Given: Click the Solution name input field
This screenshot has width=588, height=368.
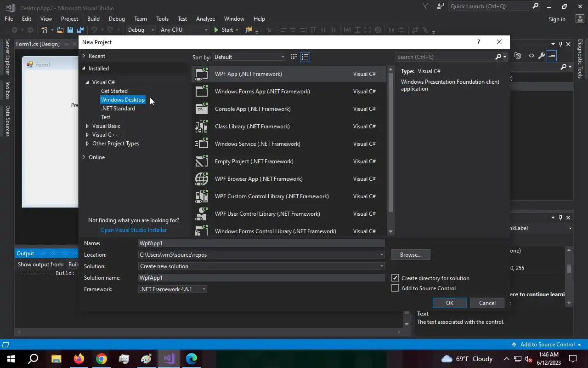Looking at the screenshot, I should [261, 277].
